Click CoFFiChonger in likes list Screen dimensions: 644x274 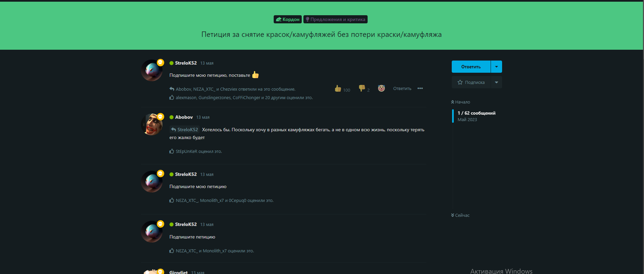coord(246,97)
